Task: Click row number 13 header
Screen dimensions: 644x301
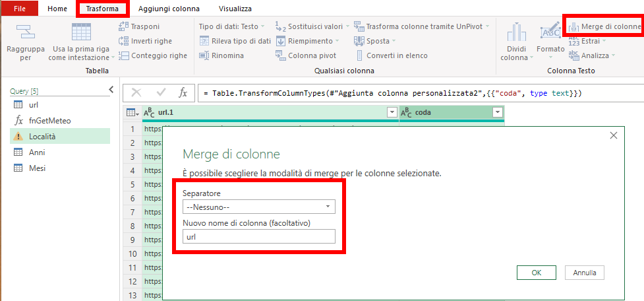Action: tap(132, 295)
